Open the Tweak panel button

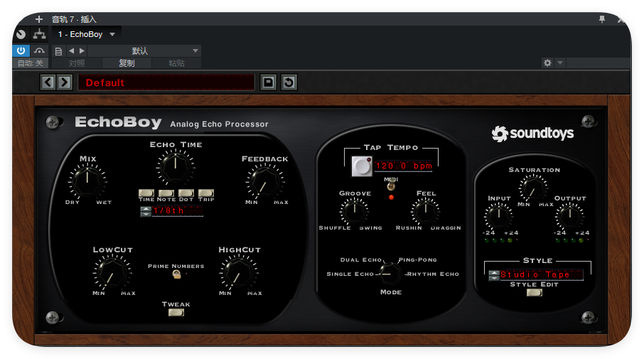click(176, 313)
